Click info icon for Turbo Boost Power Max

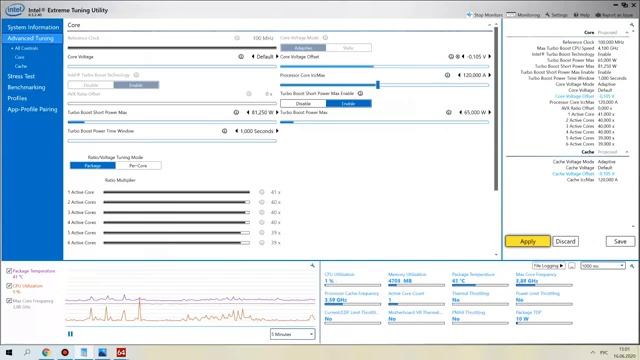click(x=449, y=112)
